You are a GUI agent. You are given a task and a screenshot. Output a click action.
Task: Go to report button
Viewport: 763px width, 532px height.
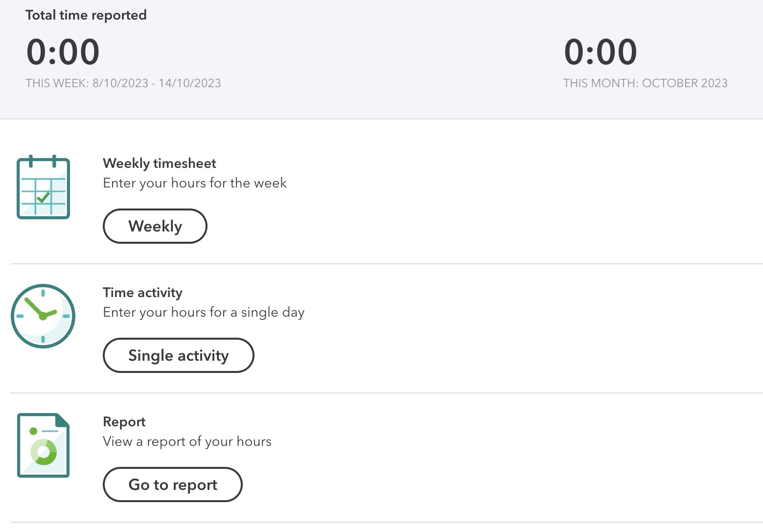point(173,485)
